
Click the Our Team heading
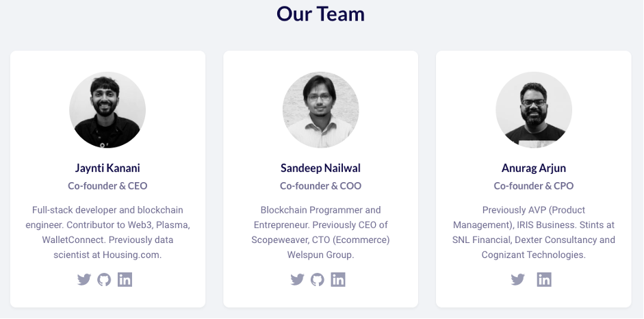pyautogui.click(x=320, y=14)
